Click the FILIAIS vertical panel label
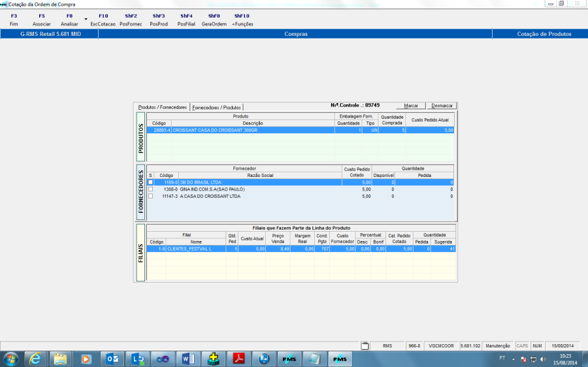The width and height of the screenshot is (588, 367). (x=140, y=253)
